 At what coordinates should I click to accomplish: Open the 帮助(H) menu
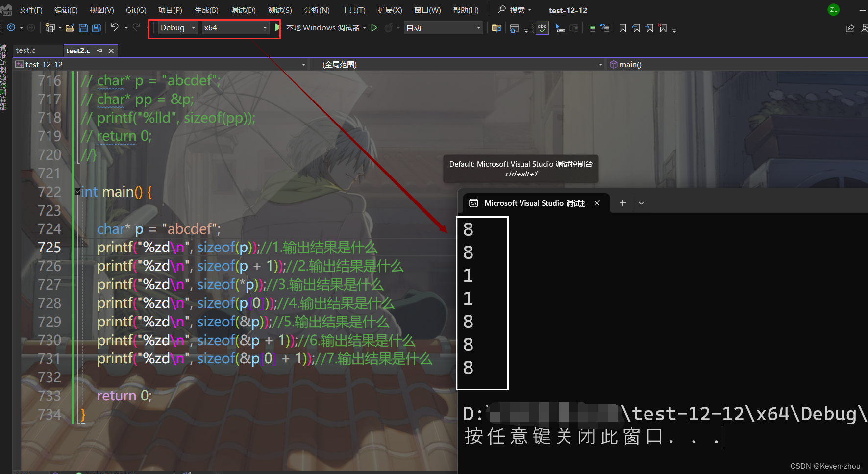tap(466, 10)
